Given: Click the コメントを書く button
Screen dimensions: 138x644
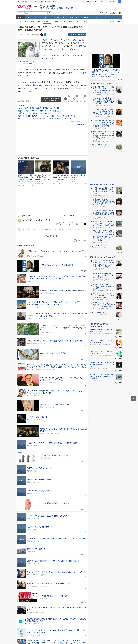Looking at the screenshot, I should (69, 216).
